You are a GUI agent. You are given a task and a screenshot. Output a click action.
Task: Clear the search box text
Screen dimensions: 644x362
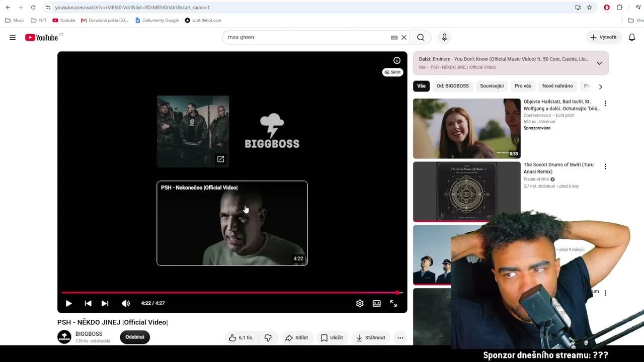404,37
